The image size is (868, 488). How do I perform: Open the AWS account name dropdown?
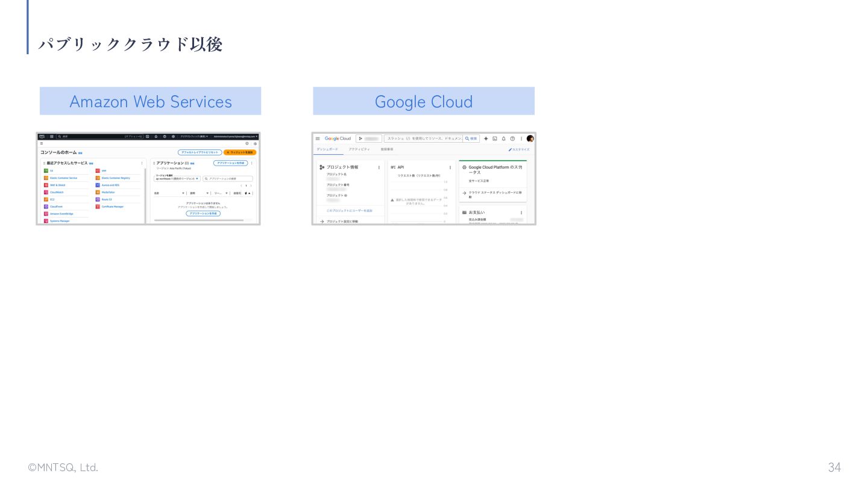coord(235,136)
